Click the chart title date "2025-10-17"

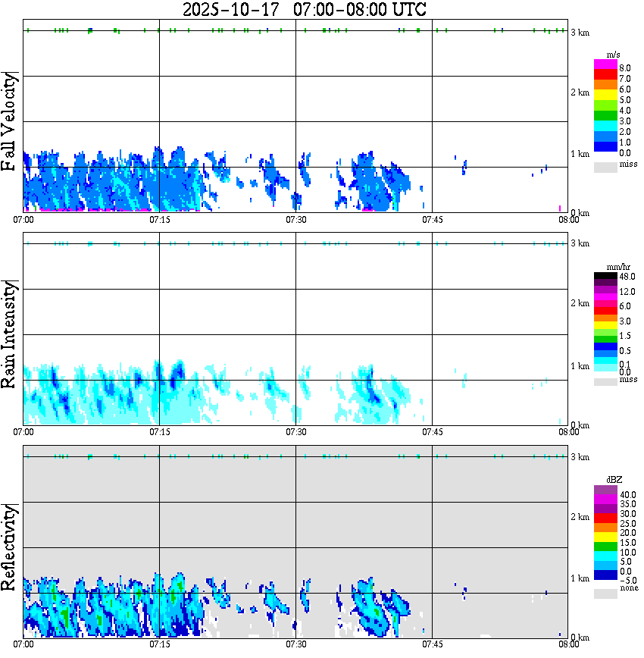pyautogui.click(x=230, y=9)
